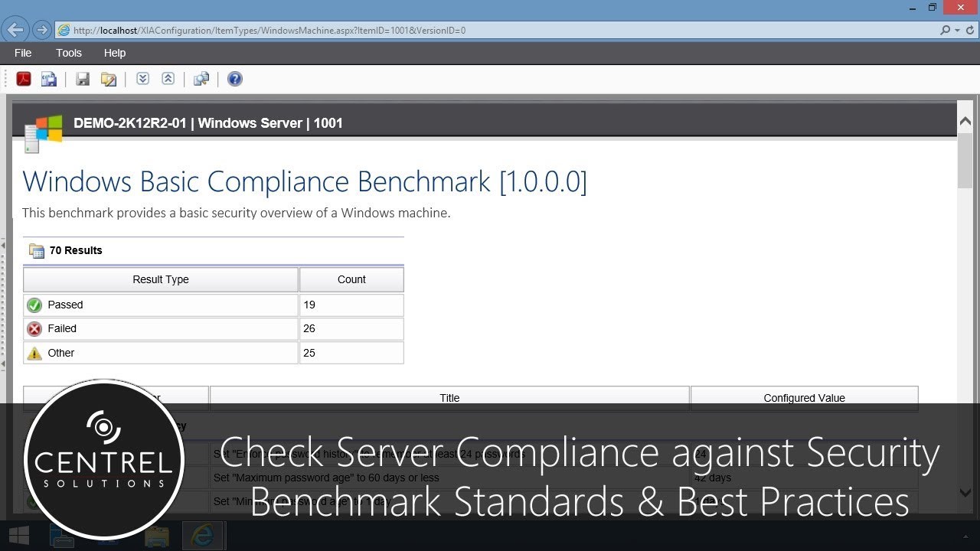Select the Title column header
This screenshot has width=980, height=551.
click(449, 398)
